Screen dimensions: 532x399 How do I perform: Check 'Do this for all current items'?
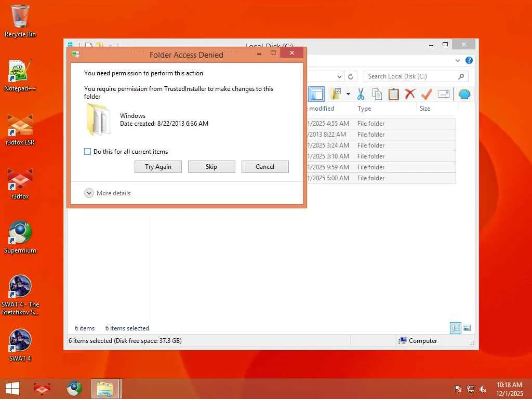pyautogui.click(x=87, y=152)
